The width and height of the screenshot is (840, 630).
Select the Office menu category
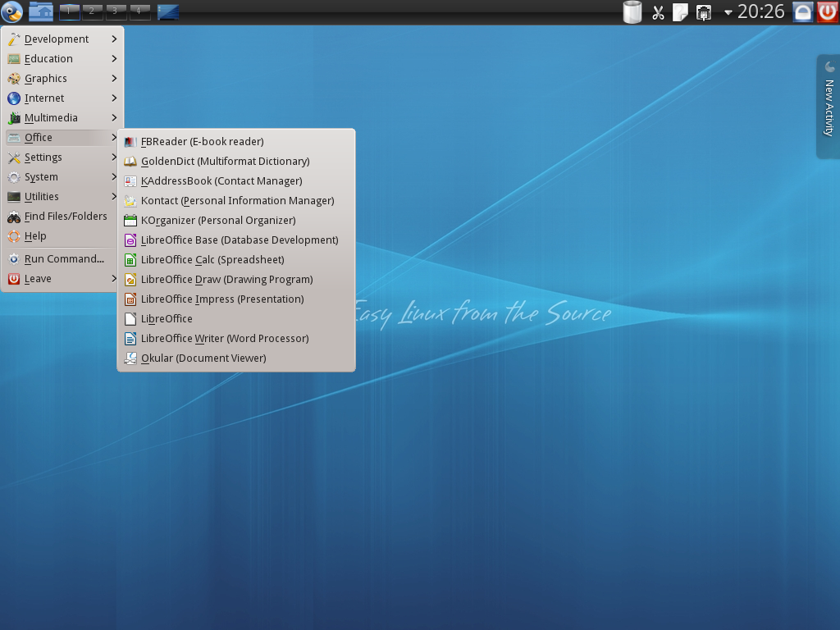coord(62,138)
